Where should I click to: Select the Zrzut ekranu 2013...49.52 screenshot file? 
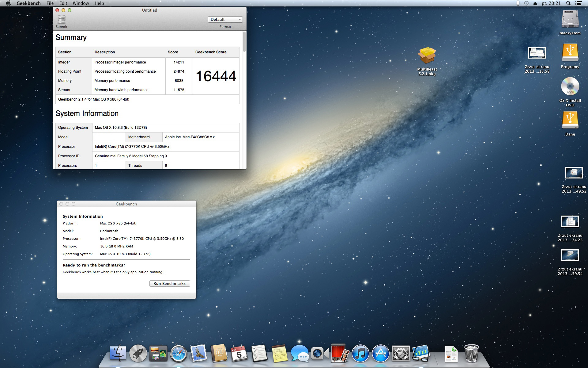[574, 173]
